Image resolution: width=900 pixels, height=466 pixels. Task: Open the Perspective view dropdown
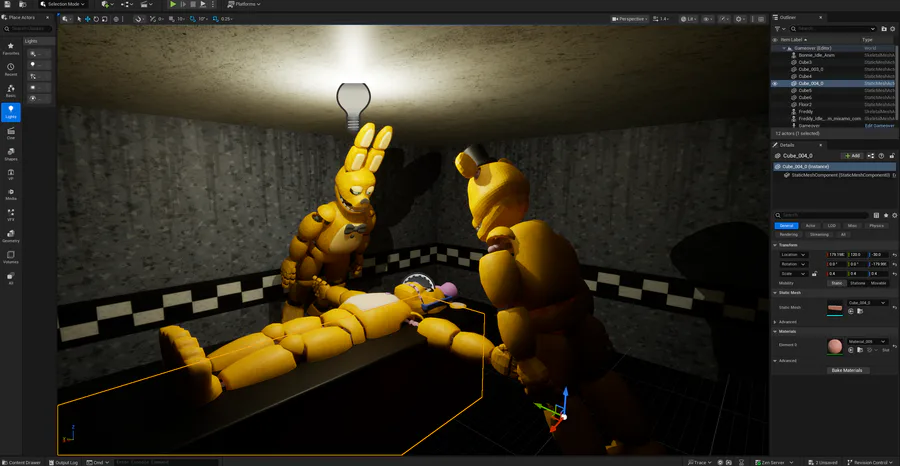[x=629, y=19]
